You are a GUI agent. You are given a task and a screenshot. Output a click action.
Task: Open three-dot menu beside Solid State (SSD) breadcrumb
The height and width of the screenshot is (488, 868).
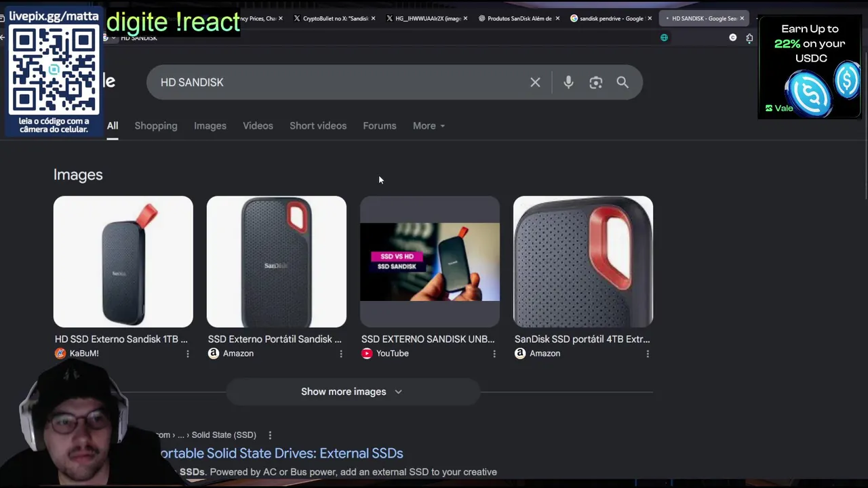coord(270,434)
